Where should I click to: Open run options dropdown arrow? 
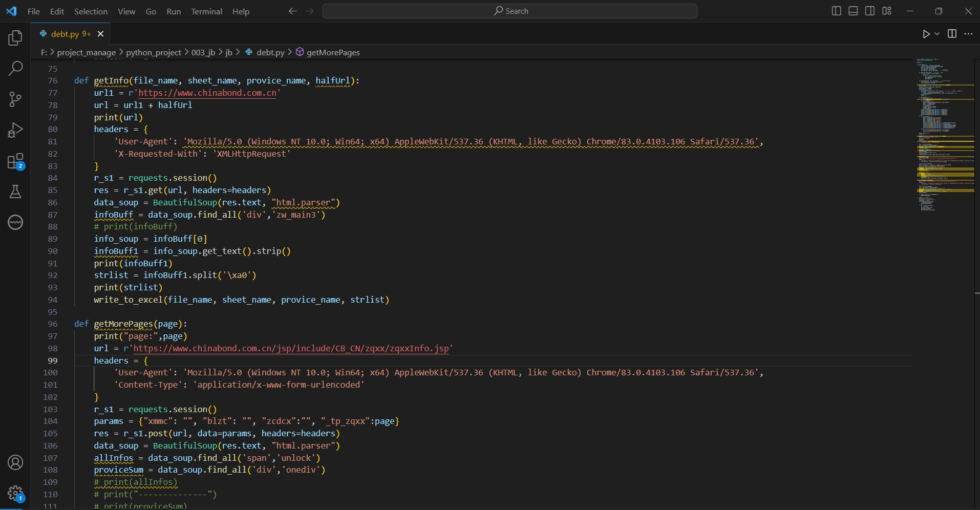point(937,34)
